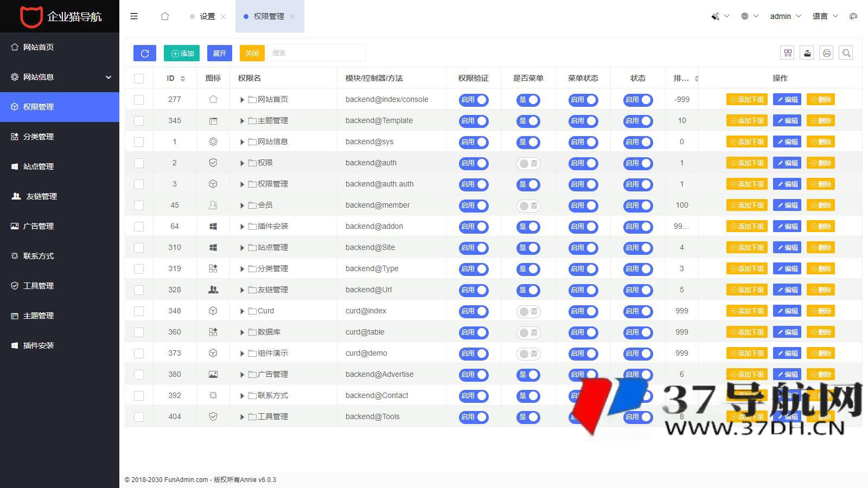Click the 搜索 search input field

316,53
